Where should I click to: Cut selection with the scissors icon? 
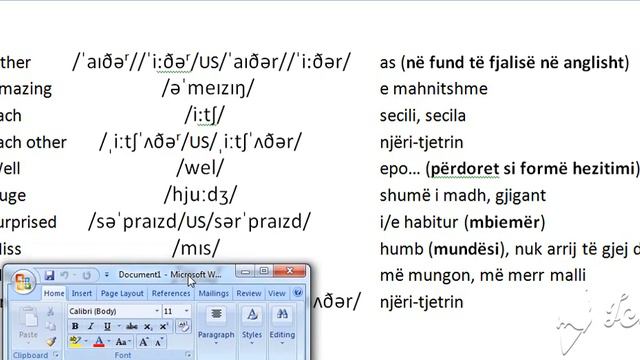click(51, 312)
